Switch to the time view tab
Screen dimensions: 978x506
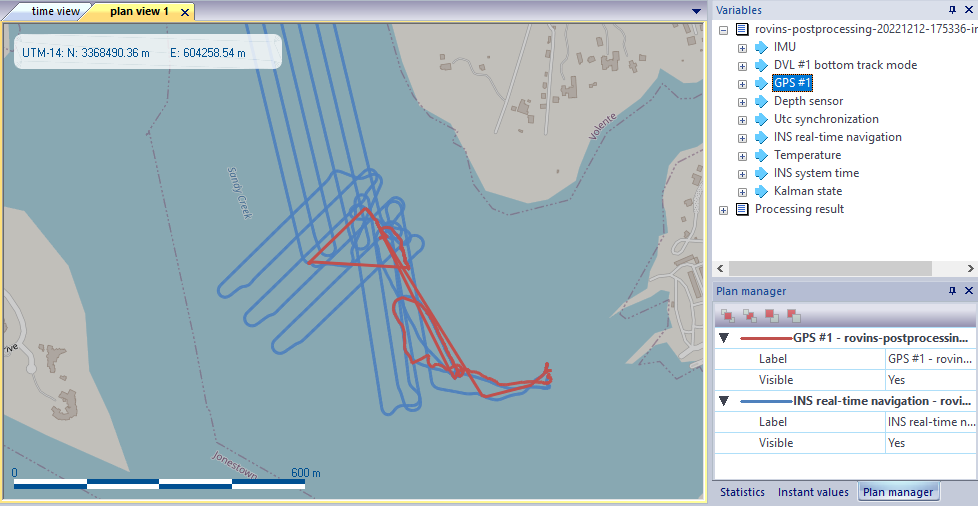(55, 12)
